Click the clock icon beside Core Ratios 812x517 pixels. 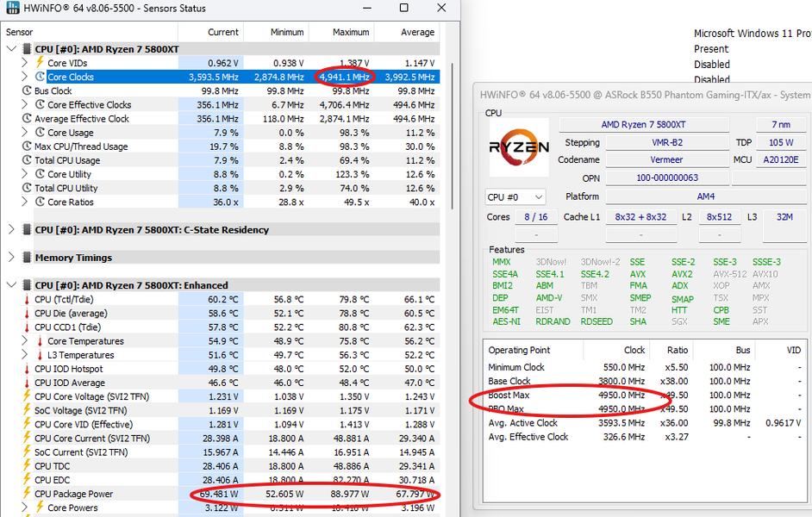tap(40, 202)
